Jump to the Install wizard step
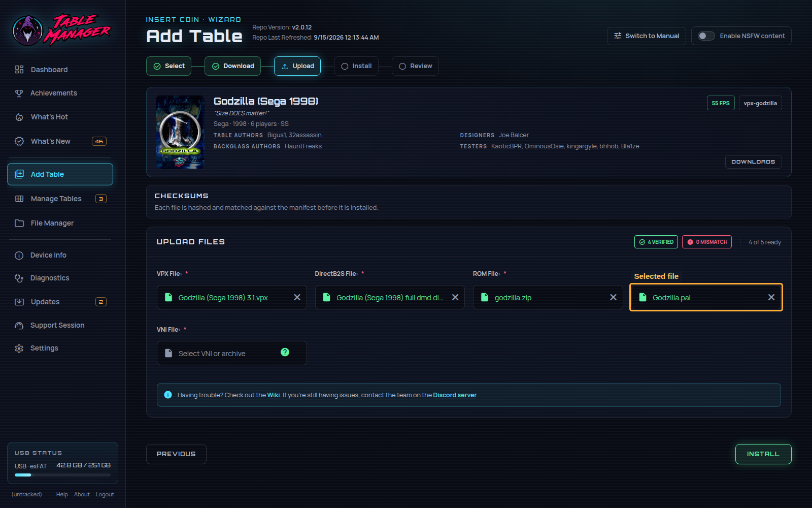 pos(356,66)
